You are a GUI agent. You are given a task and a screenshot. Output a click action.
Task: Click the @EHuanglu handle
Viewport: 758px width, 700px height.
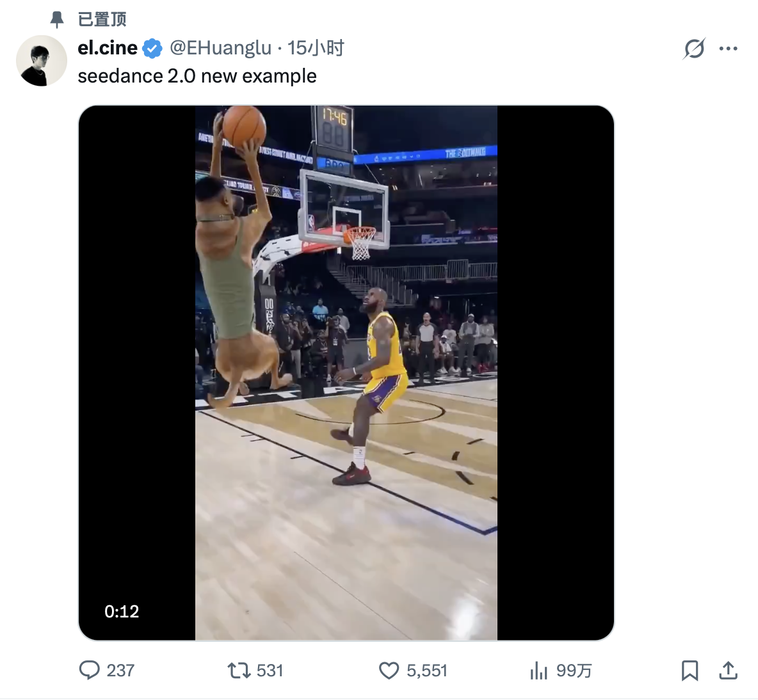pos(220,48)
